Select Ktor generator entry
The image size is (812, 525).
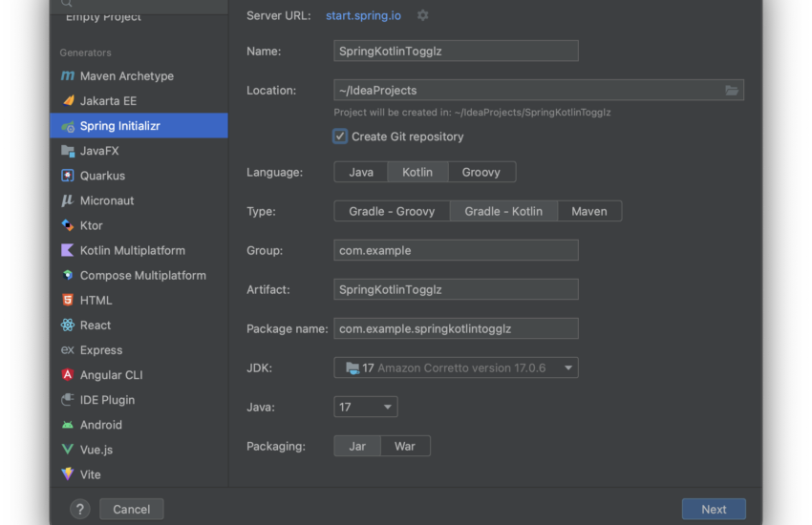click(139, 225)
